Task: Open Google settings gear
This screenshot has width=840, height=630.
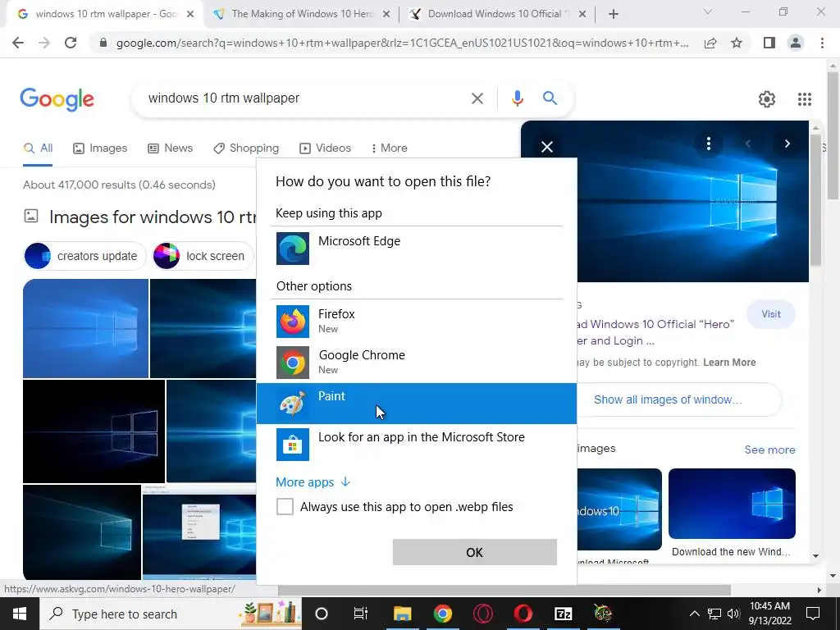Action: (x=767, y=99)
